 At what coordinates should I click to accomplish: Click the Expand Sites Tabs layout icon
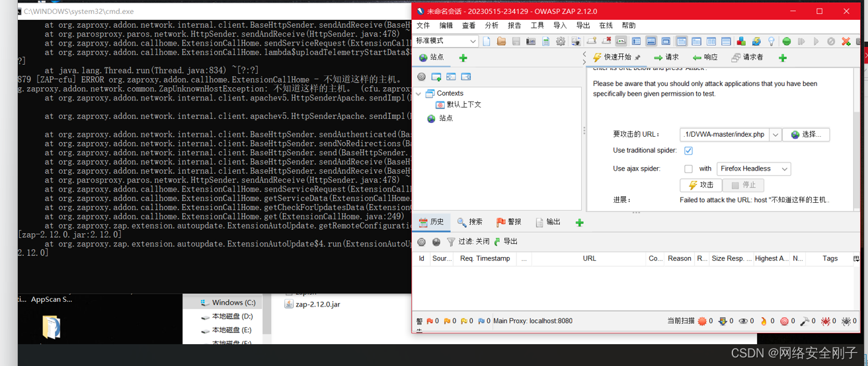pyautogui.click(x=636, y=41)
